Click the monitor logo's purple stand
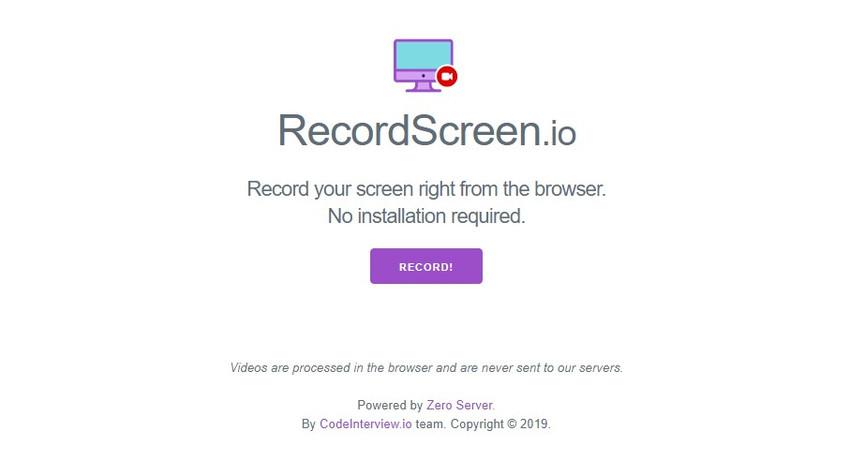The width and height of the screenshot is (850, 461). [423, 87]
